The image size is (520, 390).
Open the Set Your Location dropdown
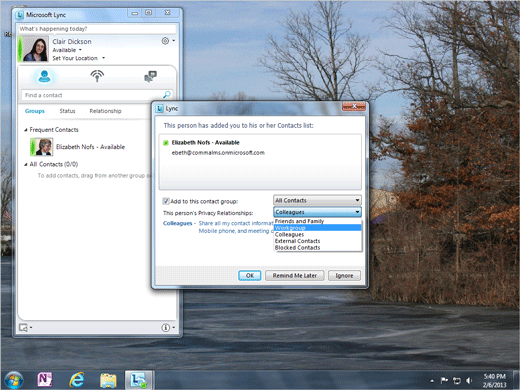click(78, 58)
